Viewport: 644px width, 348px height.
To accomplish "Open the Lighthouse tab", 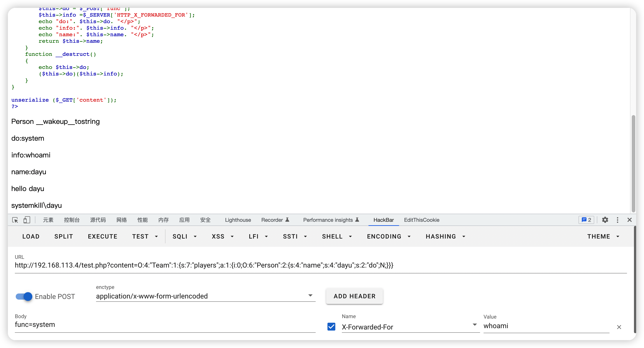I will (x=238, y=220).
